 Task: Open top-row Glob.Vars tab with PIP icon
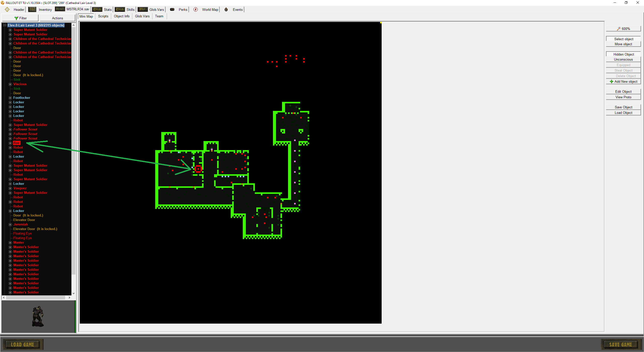(x=151, y=10)
